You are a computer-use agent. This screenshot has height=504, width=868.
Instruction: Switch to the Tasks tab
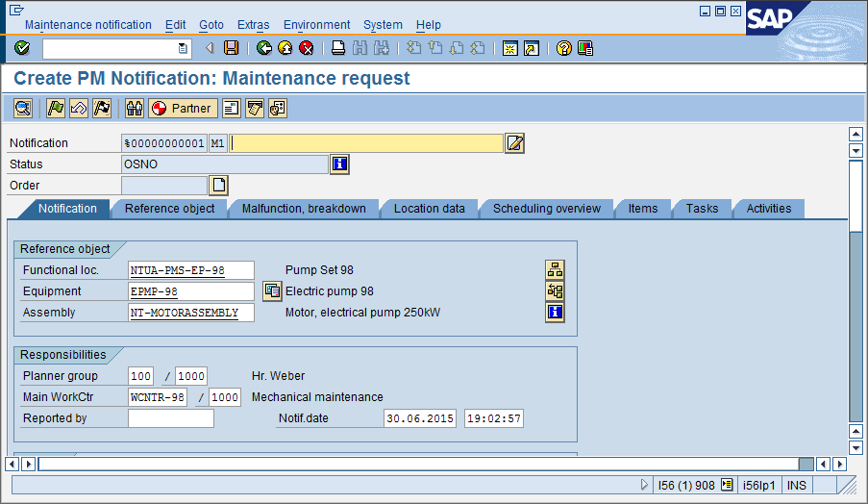702,209
